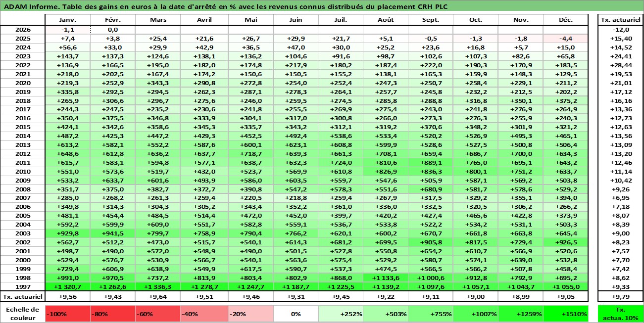Select the 1997 year row label
The width and height of the screenshot is (644, 323).
click(22, 287)
